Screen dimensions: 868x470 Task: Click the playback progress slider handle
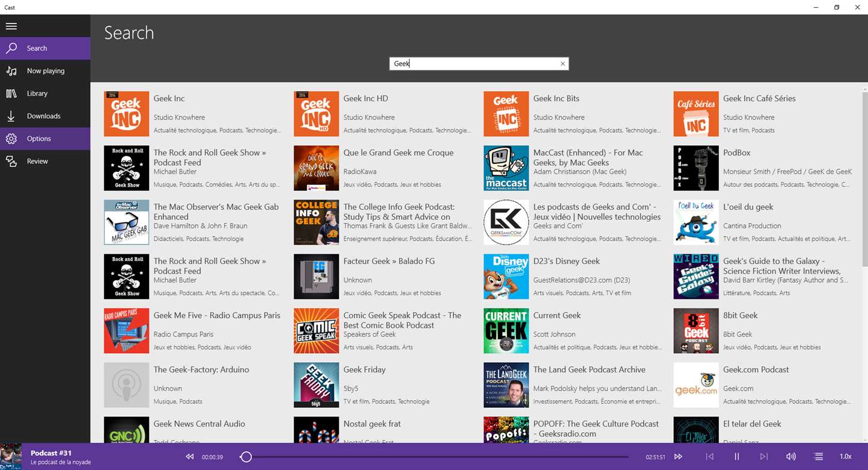tap(246, 457)
